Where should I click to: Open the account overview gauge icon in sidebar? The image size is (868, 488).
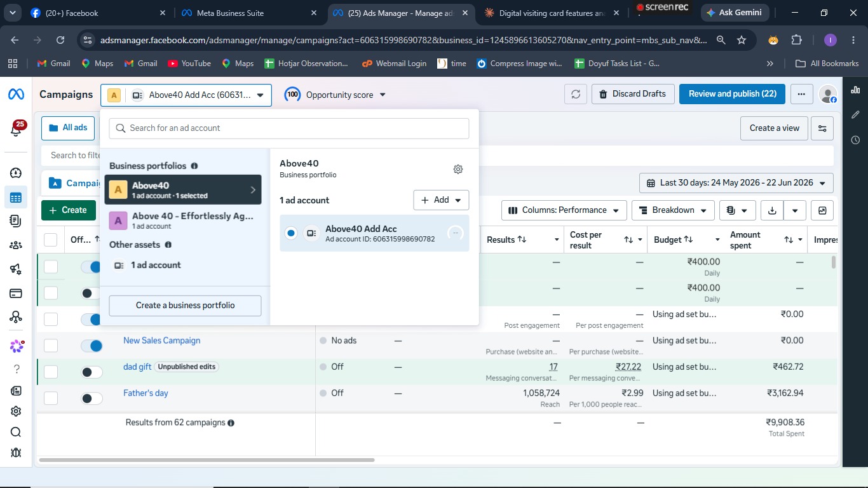tap(16, 173)
